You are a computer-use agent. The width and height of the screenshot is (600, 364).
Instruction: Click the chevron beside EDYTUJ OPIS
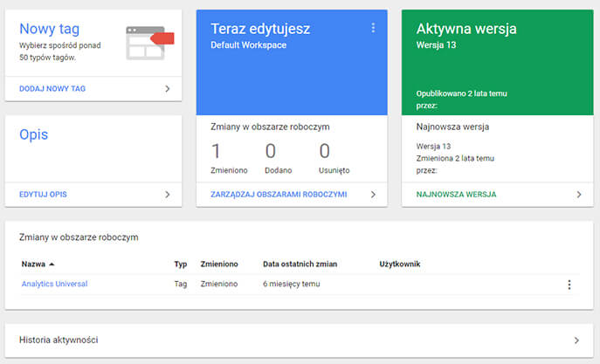pos(167,195)
